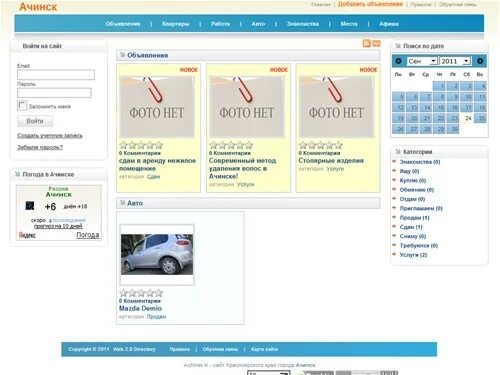Click Web 2.0 Directory footer link
Viewport: 500px width, 375px height.
point(134,349)
